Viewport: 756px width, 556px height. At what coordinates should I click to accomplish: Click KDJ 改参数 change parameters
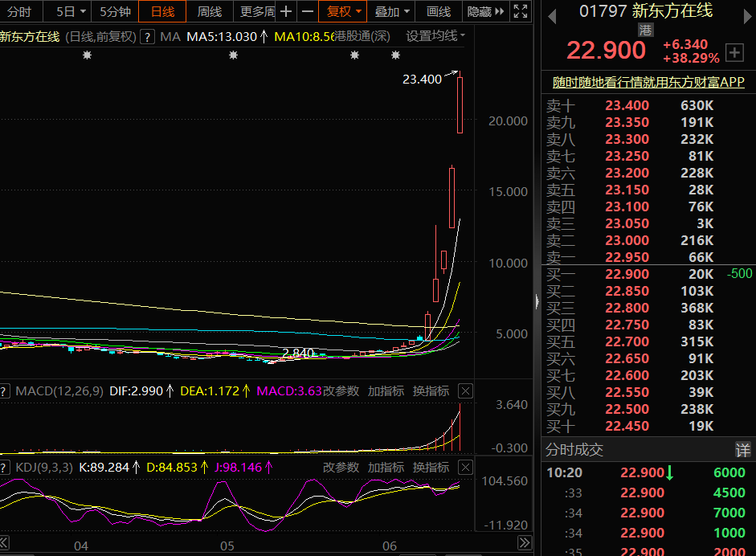click(x=341, y=468)
